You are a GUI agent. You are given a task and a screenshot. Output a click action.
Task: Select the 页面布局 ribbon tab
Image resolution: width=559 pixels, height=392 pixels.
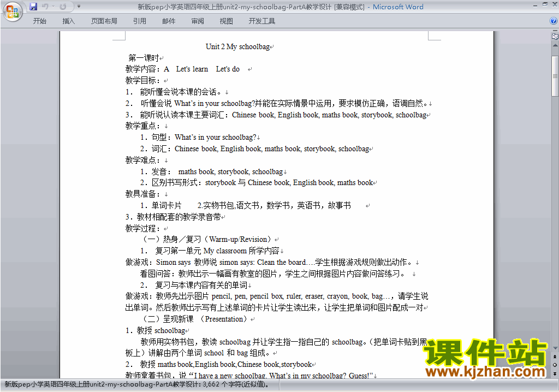104,21
